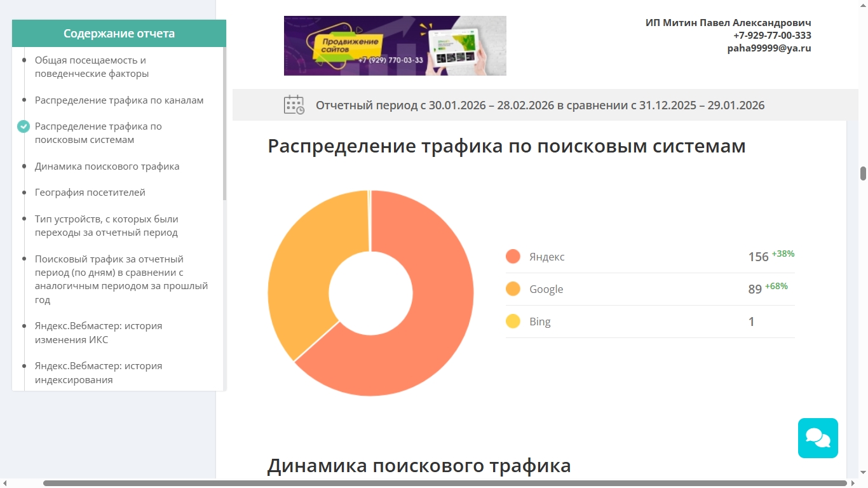Click the Содержание отчета header
The image size is (868, 488).
[x=119, y=33]
